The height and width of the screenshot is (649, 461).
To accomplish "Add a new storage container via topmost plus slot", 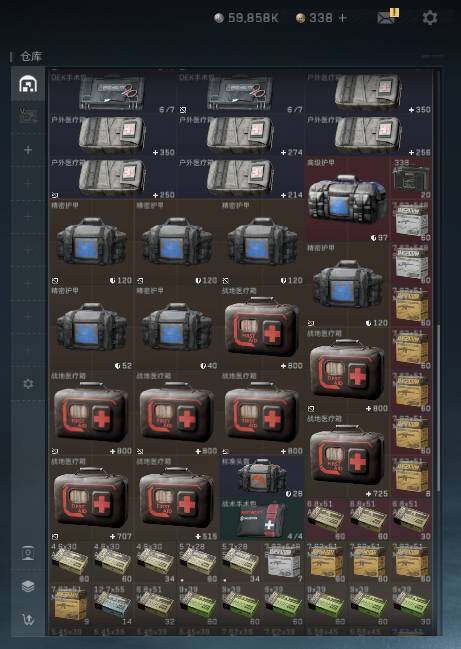I will pyautogui.click(x=28, y=150).
